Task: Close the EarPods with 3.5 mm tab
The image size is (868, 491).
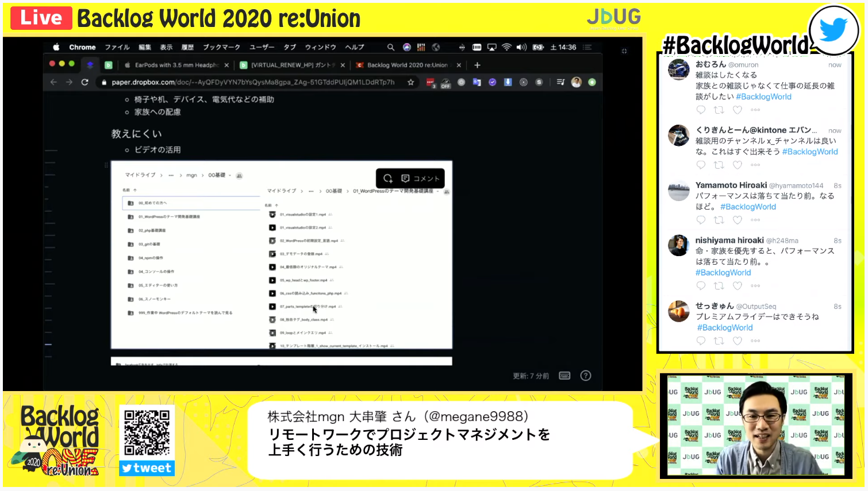Action: pos(226,65)
